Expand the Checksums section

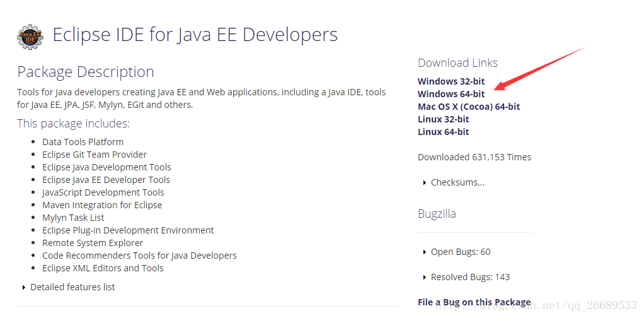(454, 182)
